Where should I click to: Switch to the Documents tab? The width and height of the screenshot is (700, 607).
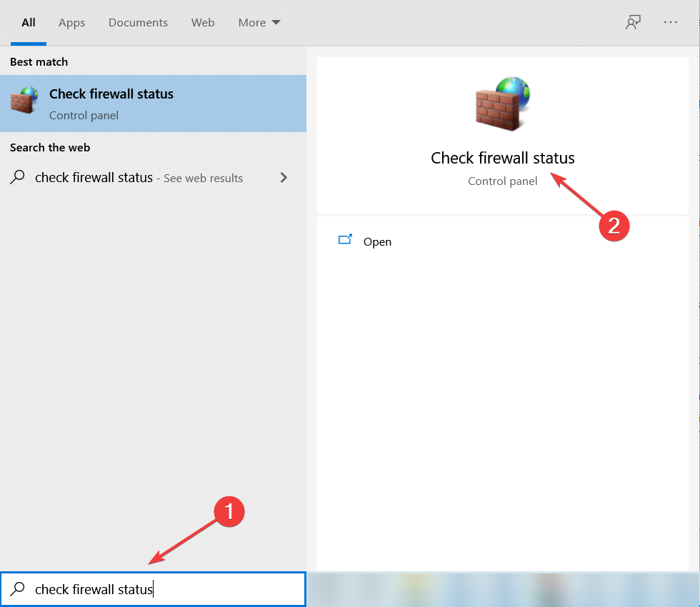pos(138,23)
